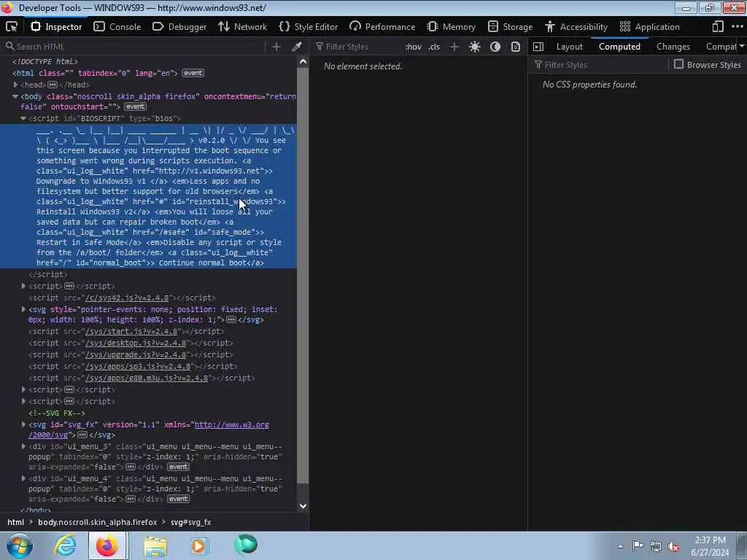
Task: Toggle print media simulation
Action: tap(516, 47)
